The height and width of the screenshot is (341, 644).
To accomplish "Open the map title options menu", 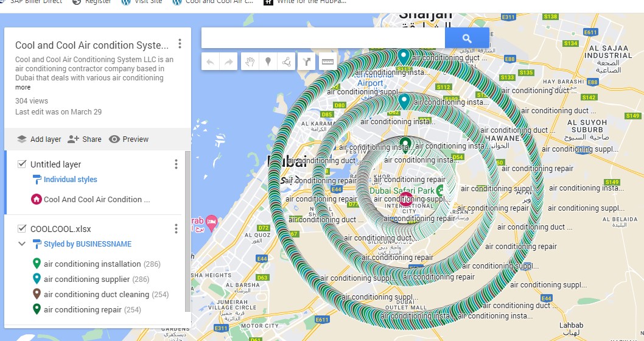I will tap(180, 44).
